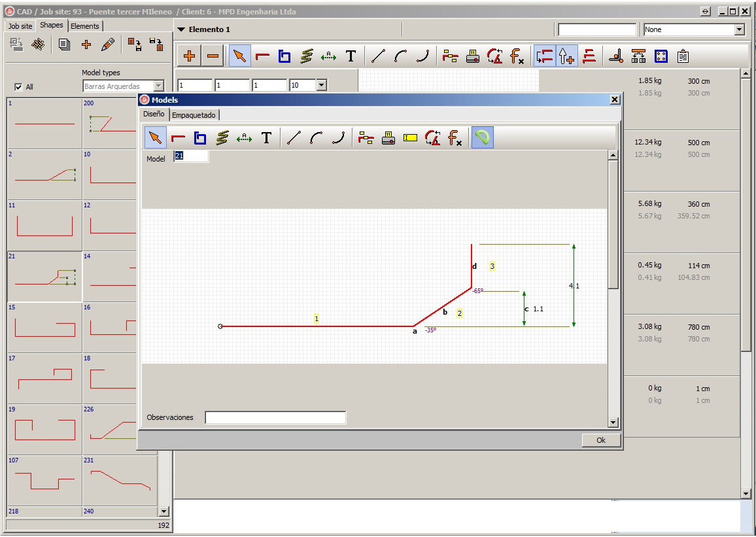Activate the dimension tool in main toolbar
756x537 pixels.
point(328,56)
